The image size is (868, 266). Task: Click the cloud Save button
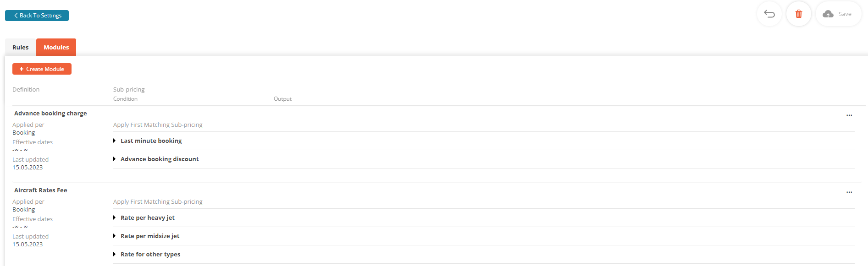click(838, 14)
